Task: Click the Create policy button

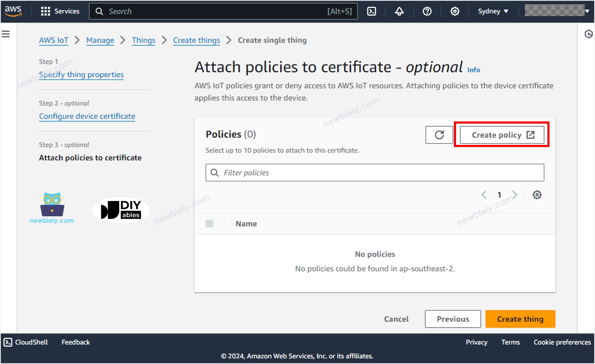Action: click(501, 135)
